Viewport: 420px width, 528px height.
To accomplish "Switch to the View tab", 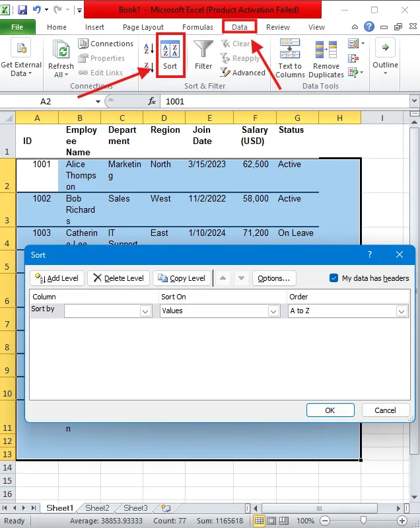I will coord(316,27).
